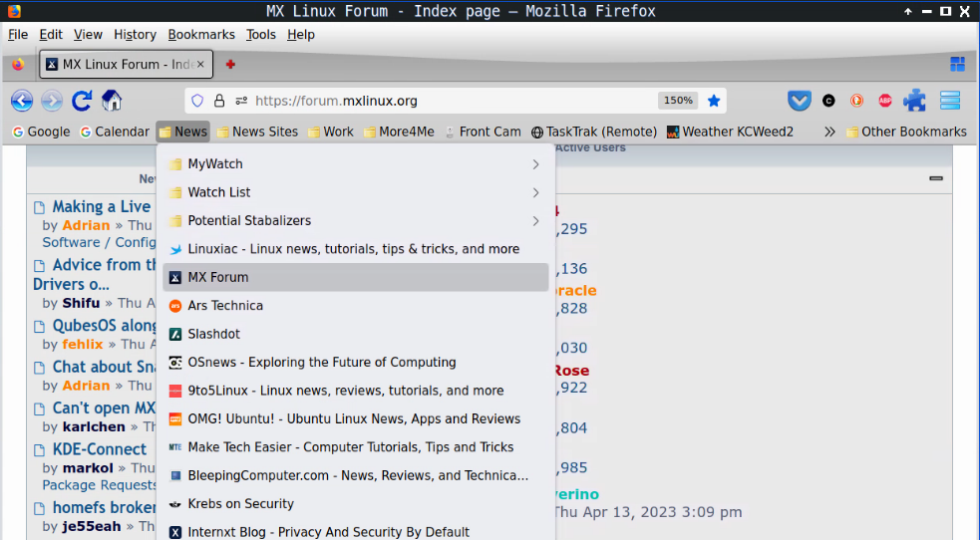Open the Krebs on Security bookmark
Screen dimensions: 980x540
[x=356, y=504]
